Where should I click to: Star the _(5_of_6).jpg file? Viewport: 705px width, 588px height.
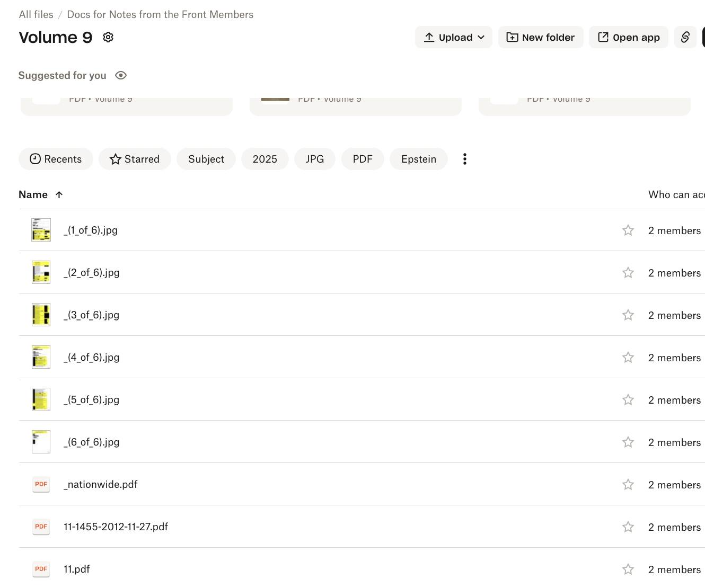(628, 400)
